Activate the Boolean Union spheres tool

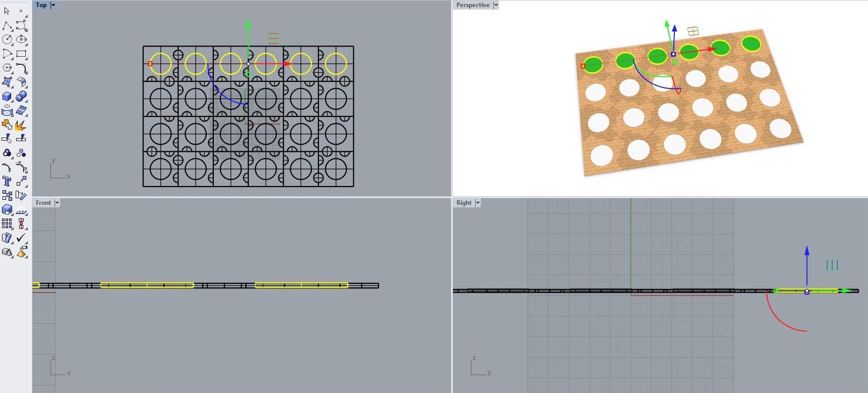pos(21,96)
